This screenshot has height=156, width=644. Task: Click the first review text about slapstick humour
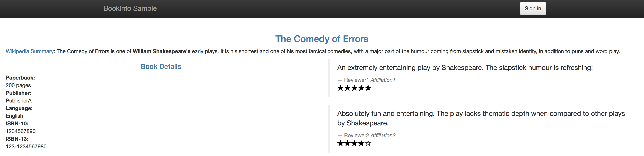point(465,68)
